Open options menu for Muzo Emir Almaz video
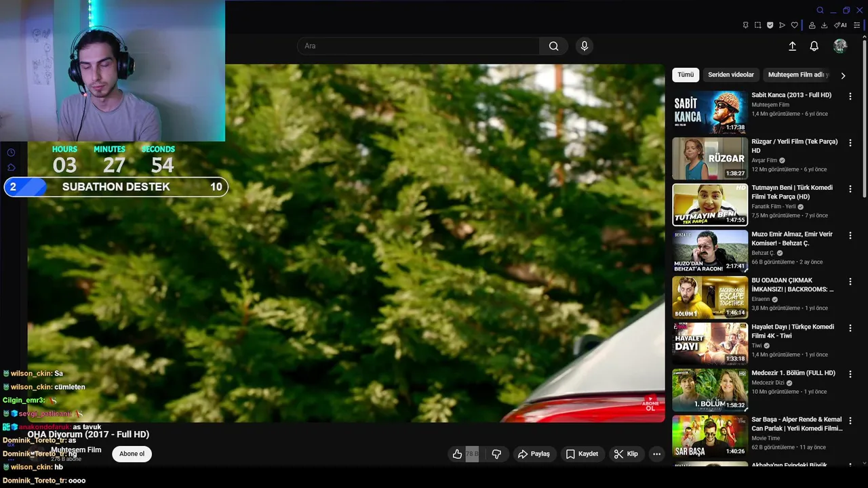The image size is (868, 488). click(x=850, y=235)
